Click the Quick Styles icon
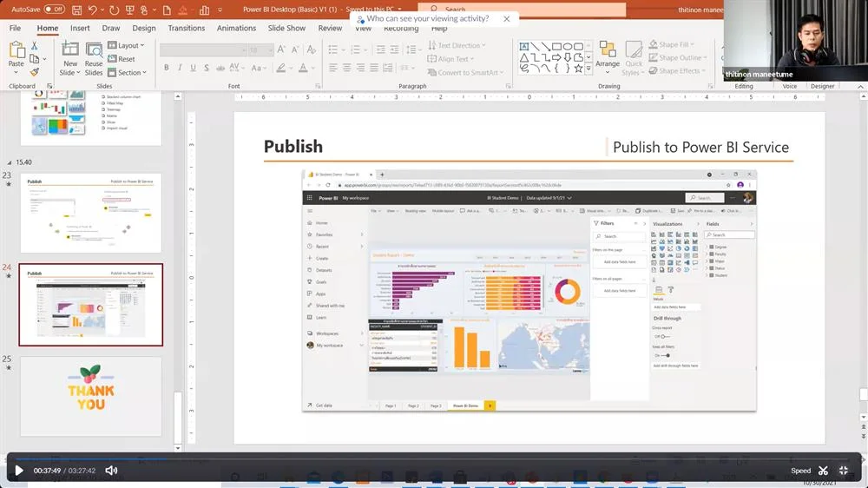868x488 pixels. coord(634,58)
